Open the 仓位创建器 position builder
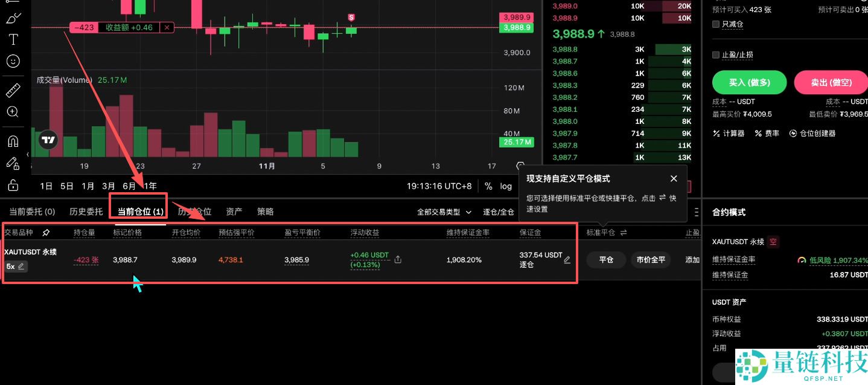 click(x=814, y=134)
